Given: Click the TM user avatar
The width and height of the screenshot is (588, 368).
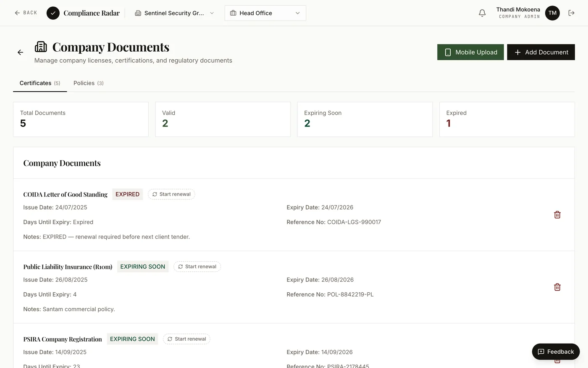Looking at the screenshot, I should click(x=552, y=13).
